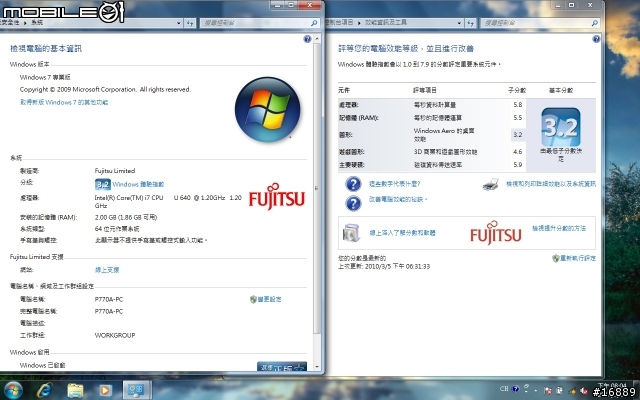640x400 pixels.
Task: Click gaming graphics subscore 4.6 value
Action: pos(518,152)
